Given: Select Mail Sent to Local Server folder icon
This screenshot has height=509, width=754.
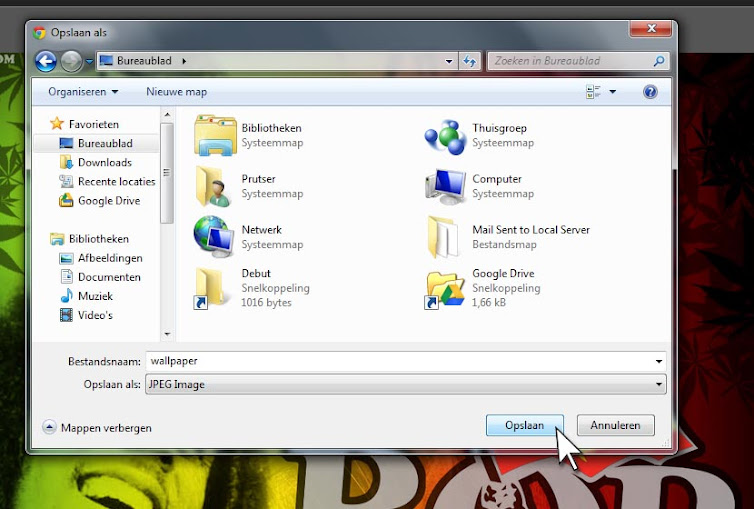Looking at the screenshot, I should point(443,237).
